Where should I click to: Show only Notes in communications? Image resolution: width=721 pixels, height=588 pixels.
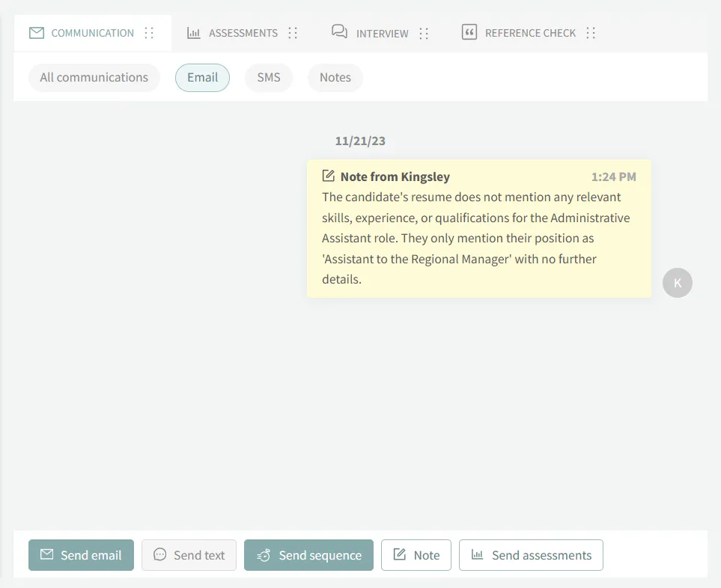click(x=335, y=78)
